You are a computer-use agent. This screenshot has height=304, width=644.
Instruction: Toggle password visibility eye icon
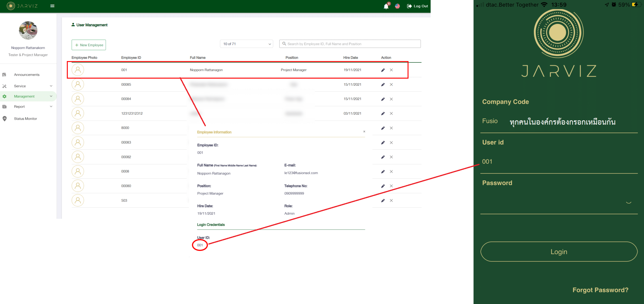[628, 202]
